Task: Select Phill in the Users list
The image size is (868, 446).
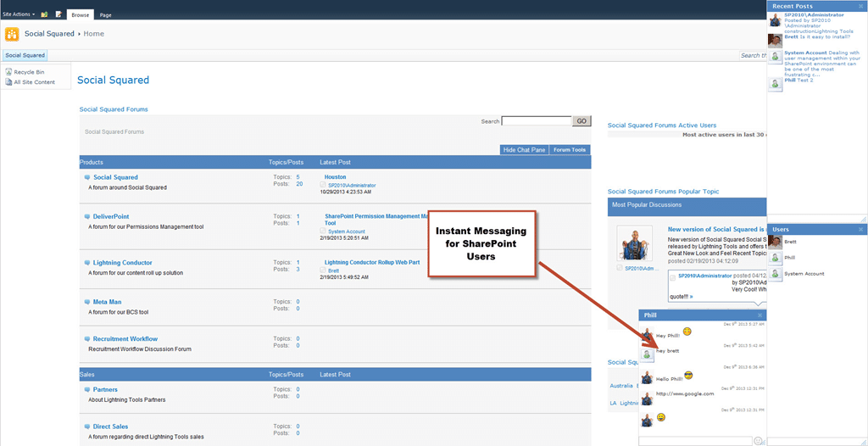Action: [x=791, y=258]
